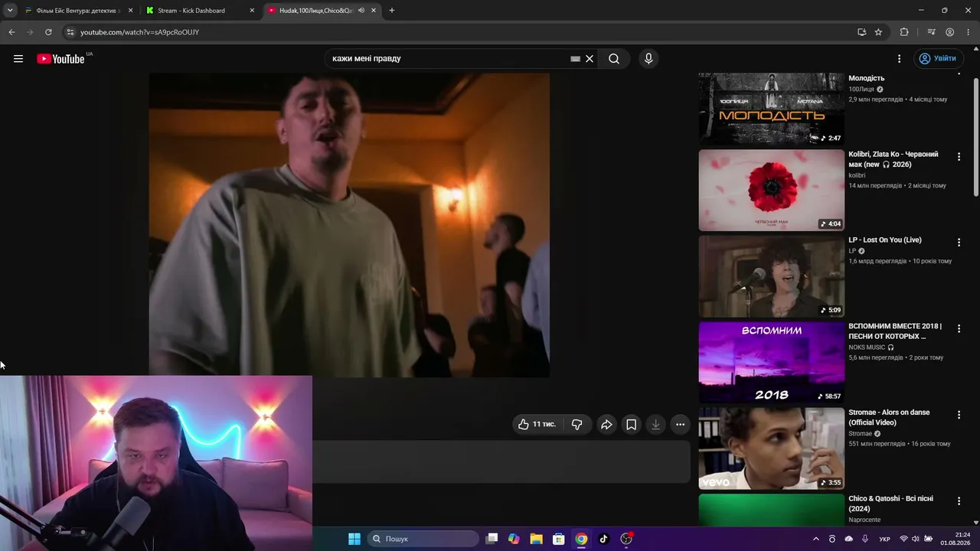Screen dimensions: 980x551
Task: Open the LP Lost On You thumbnail
Action: pyautogui.click(x=771, y=276)
